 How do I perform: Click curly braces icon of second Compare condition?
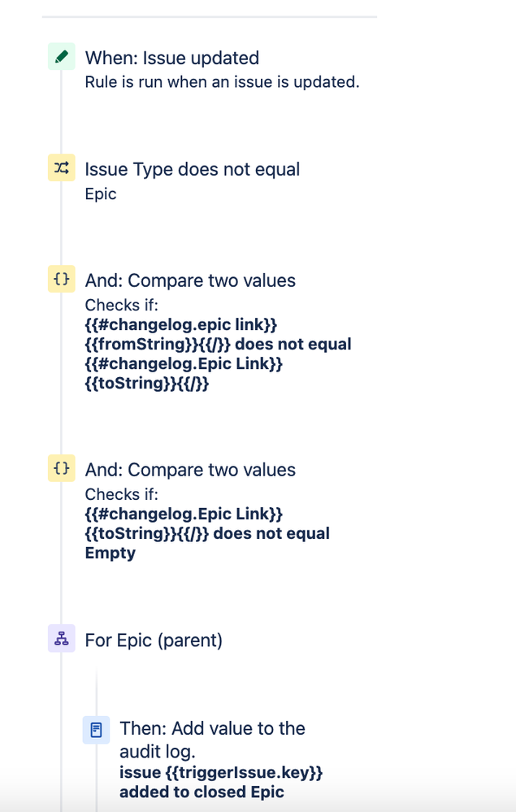62,469
